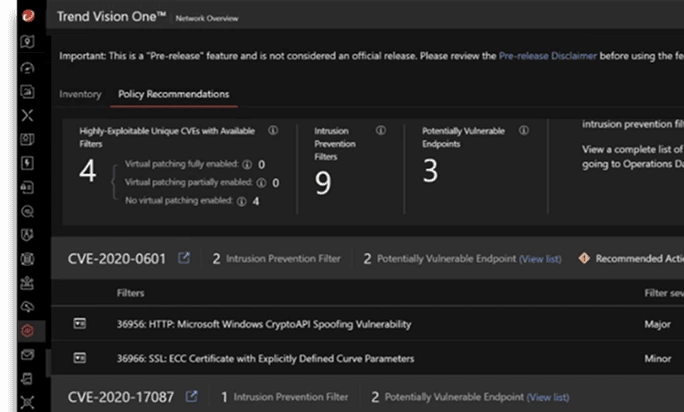Open the cloud icon in sidebar
The image size is (684, 412).
tap(27, 307)
